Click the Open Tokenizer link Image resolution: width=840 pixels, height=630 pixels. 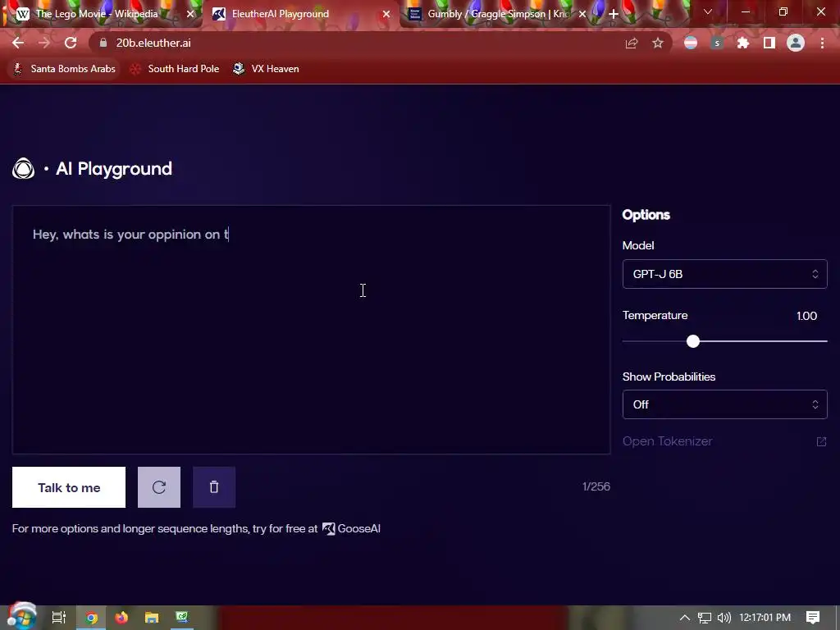click(x=667, y=441)
